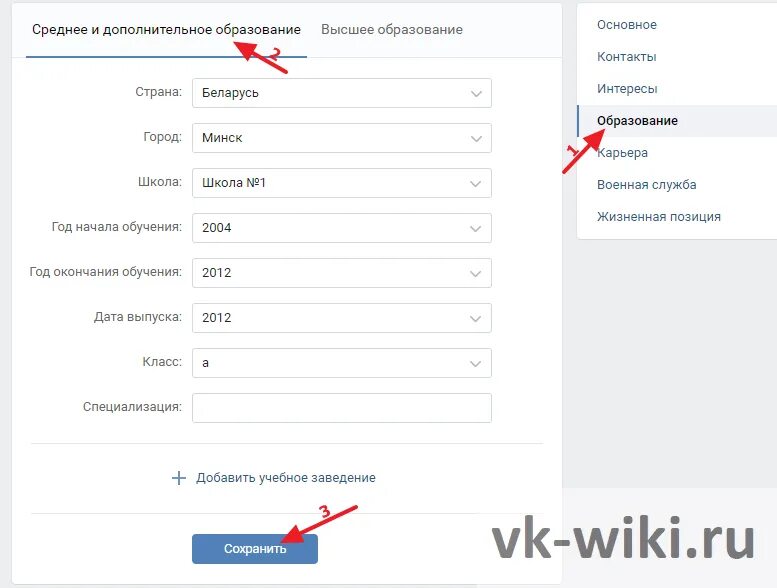Expand the Дата выпуска dropdown
The image size is (777, 588).
pos(341,318)
